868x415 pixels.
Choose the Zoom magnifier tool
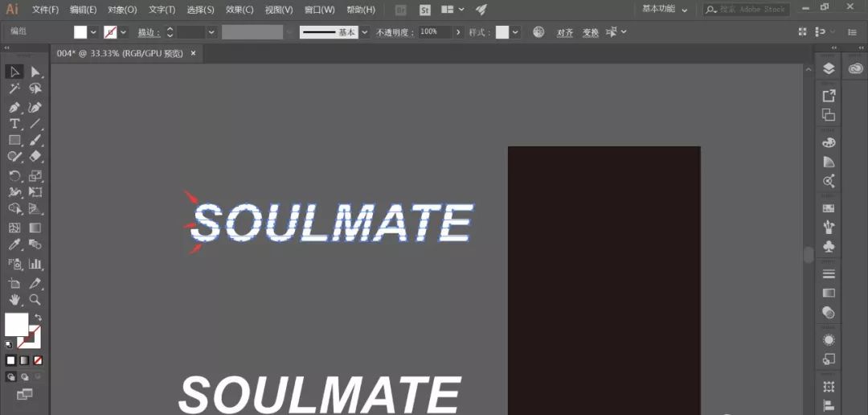(35, 299)
